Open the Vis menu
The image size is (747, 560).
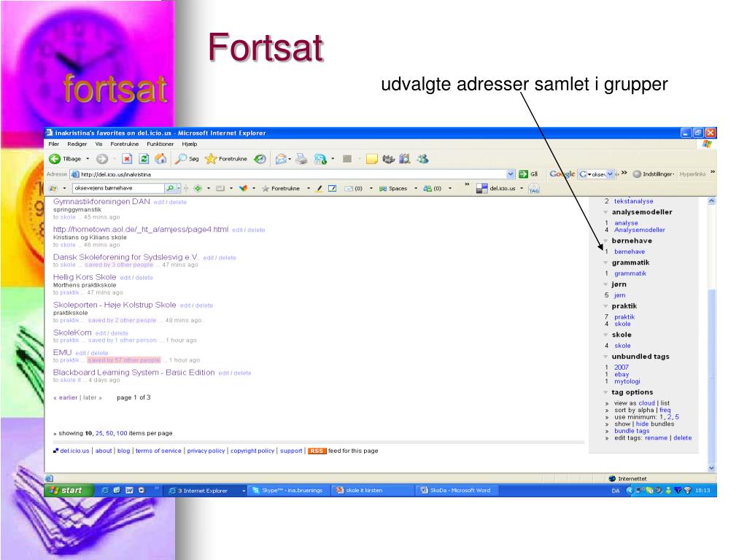[x=98, y=144]
